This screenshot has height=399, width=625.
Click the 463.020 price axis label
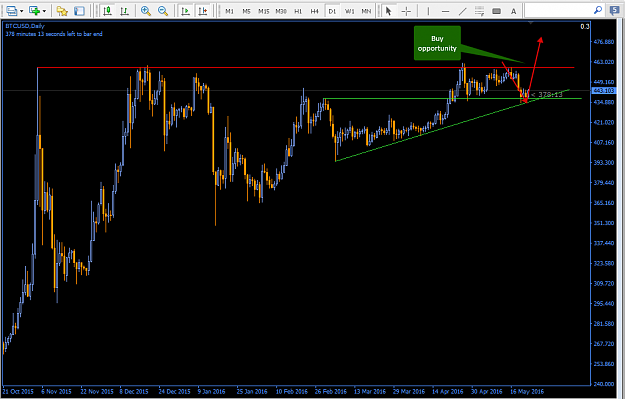click(603, 62)
